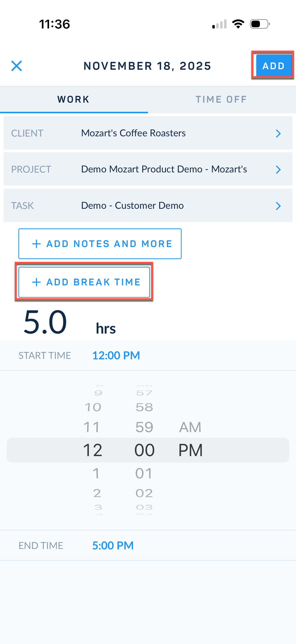Tap Add Notes and More

(100, 243)
